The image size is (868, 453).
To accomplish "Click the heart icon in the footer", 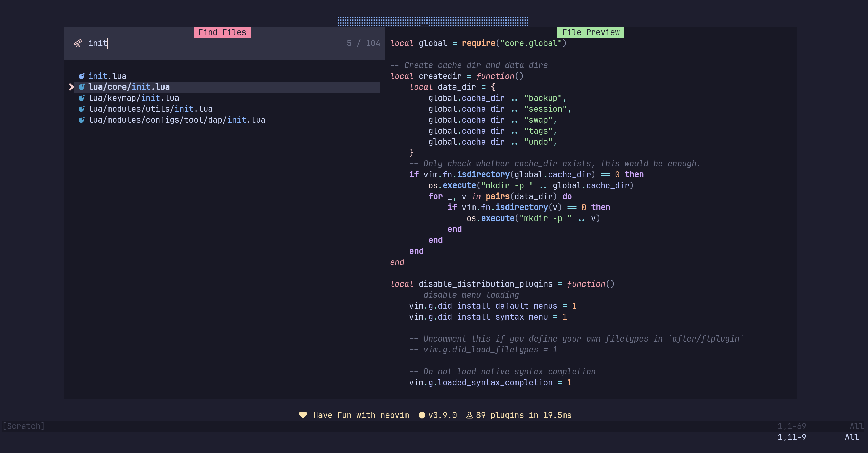I will pyautogui.click(x=303, y=415).
